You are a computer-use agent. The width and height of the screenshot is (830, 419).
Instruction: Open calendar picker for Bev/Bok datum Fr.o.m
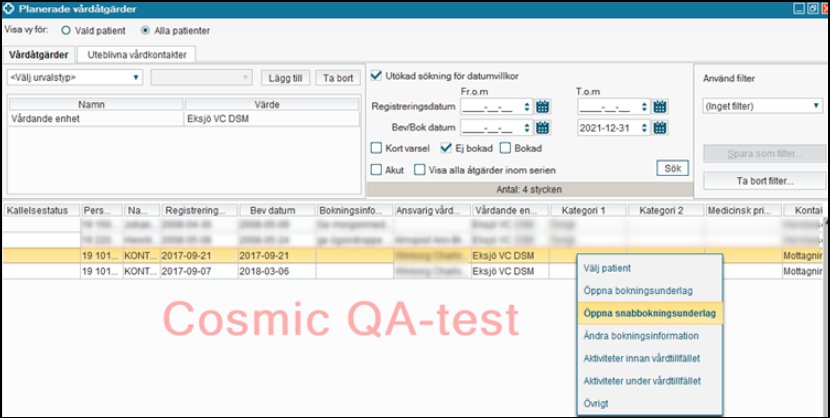543,127
